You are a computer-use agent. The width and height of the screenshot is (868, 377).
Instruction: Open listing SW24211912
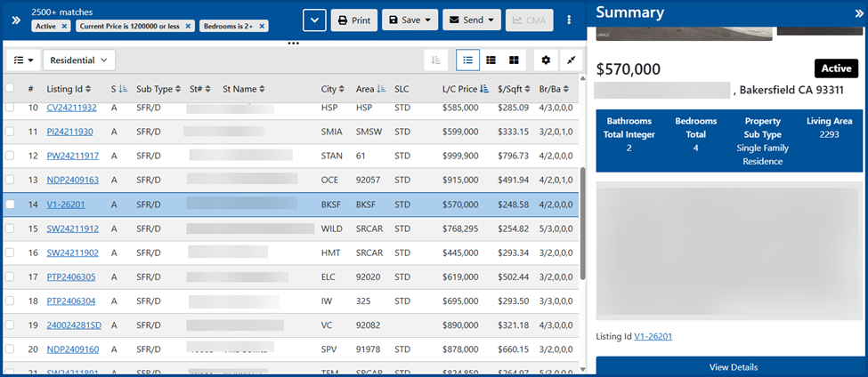[72, 229]
